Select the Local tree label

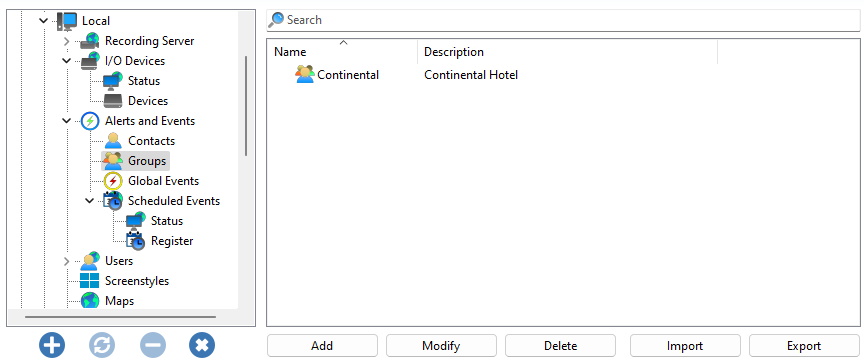pos(96,21)
